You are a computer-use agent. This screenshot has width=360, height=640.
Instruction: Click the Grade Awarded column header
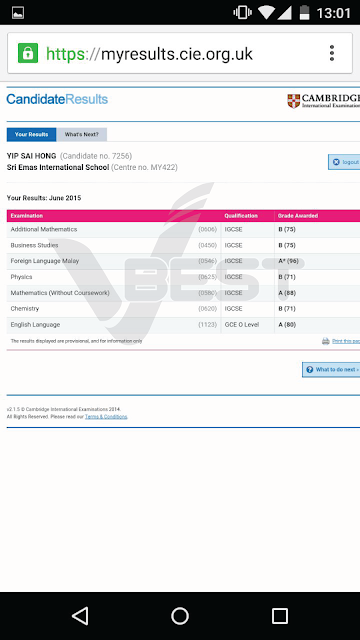(x=298, y=216)
